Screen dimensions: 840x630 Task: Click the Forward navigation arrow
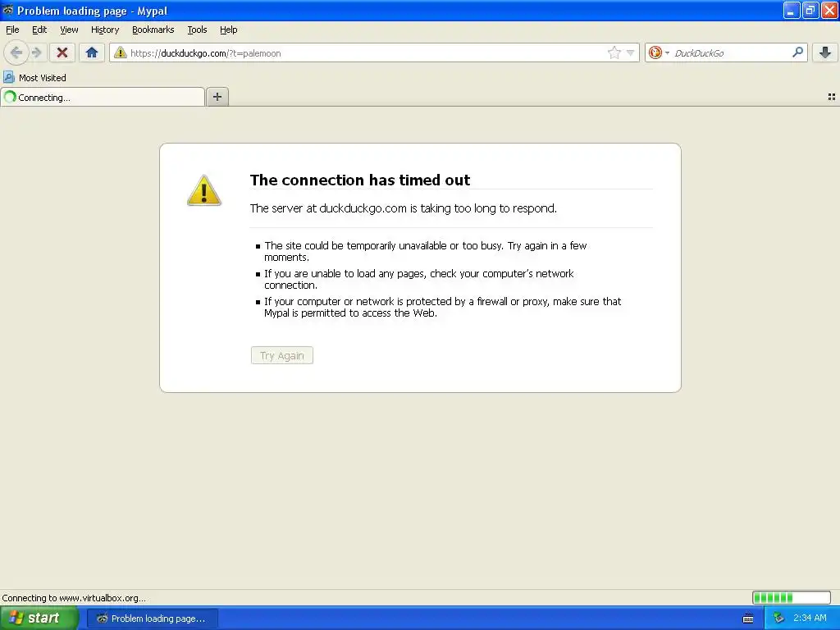click(36, 52)
